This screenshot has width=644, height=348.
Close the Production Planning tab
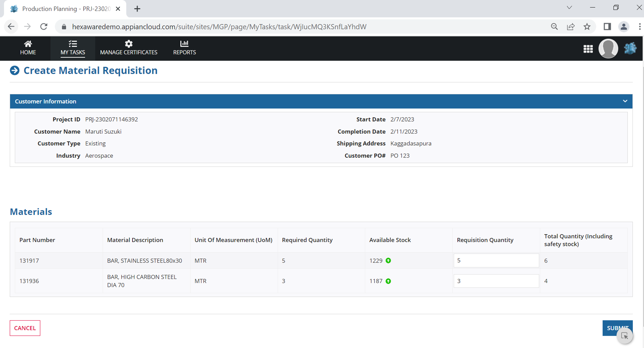click(118, 9)
